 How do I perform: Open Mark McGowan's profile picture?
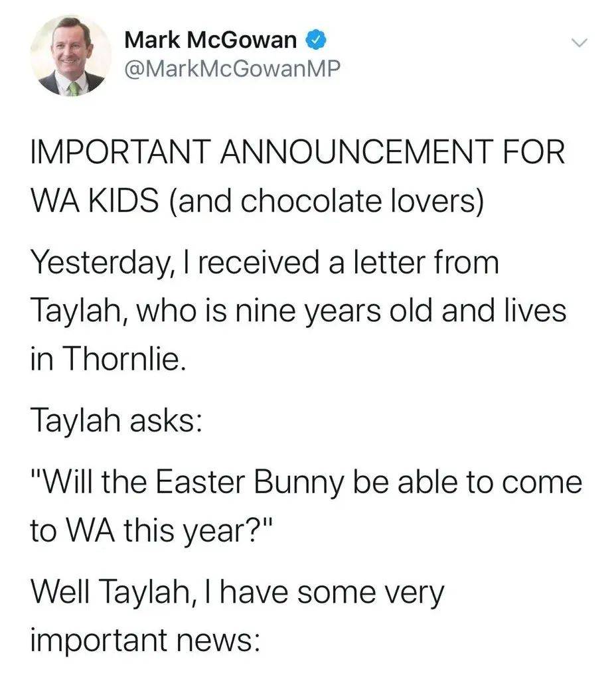[71, 56]
